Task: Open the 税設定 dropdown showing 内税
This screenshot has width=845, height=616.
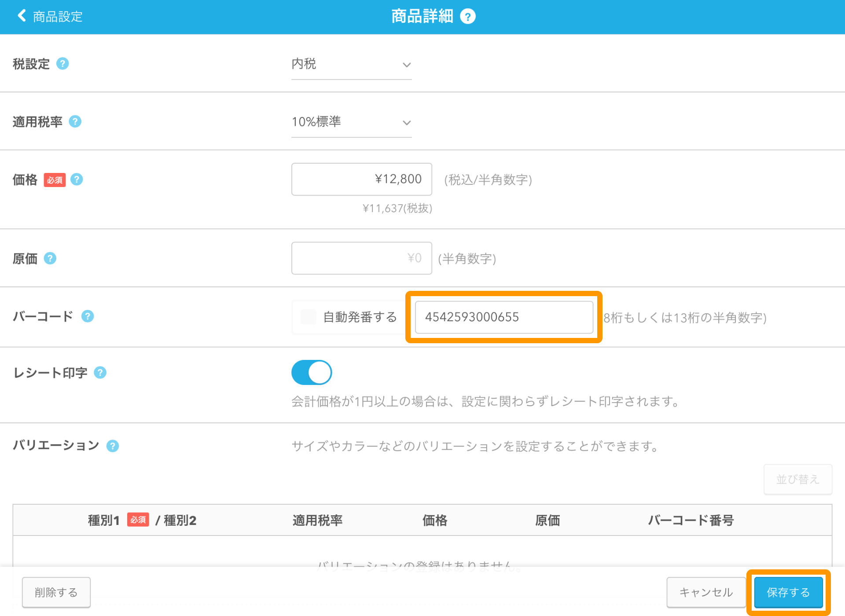Action: point(351,65)
